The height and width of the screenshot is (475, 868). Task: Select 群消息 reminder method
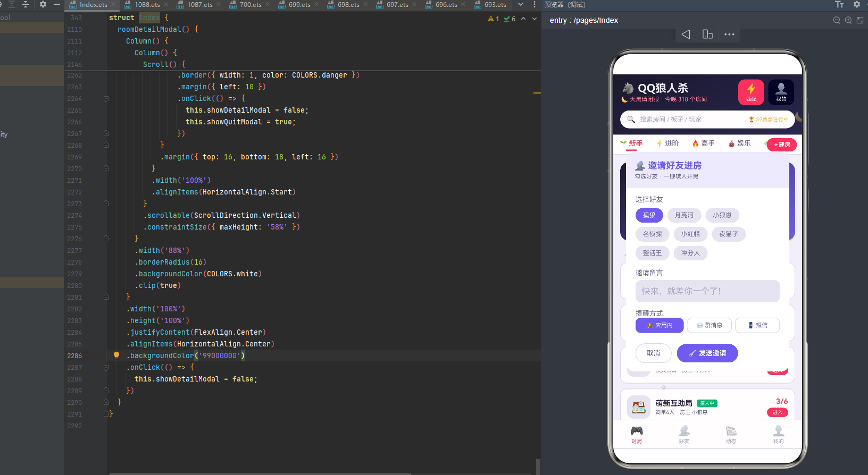pos(710,325)
